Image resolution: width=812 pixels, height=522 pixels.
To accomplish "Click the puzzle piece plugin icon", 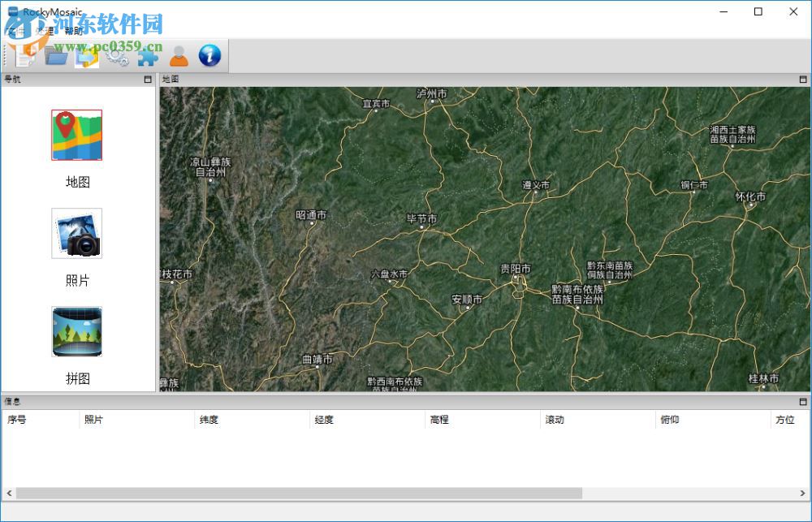I will pos(149,54).
